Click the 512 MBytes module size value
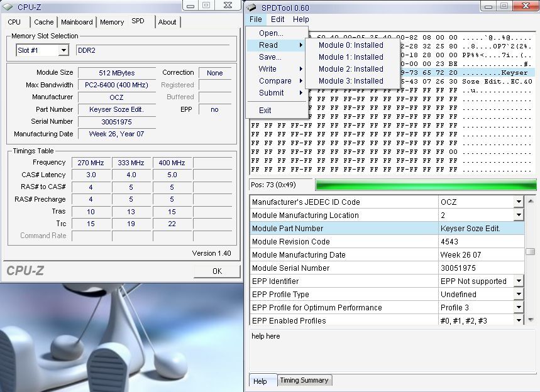Image resolution: width=540 pixels, height=392 pixels. 117,73
